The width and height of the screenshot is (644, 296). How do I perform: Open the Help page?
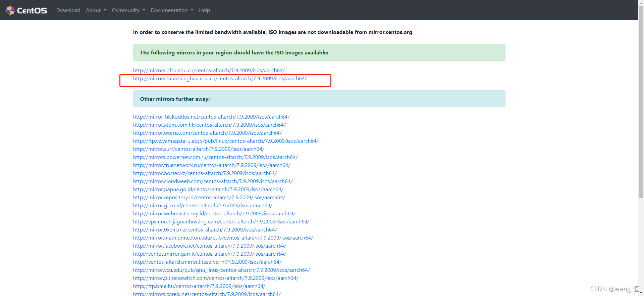(204, 10)
